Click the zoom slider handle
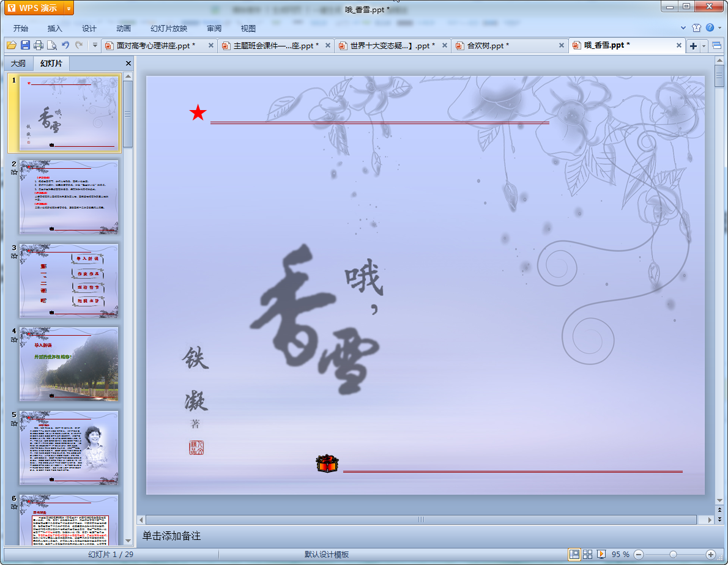 tap(673, 555)
